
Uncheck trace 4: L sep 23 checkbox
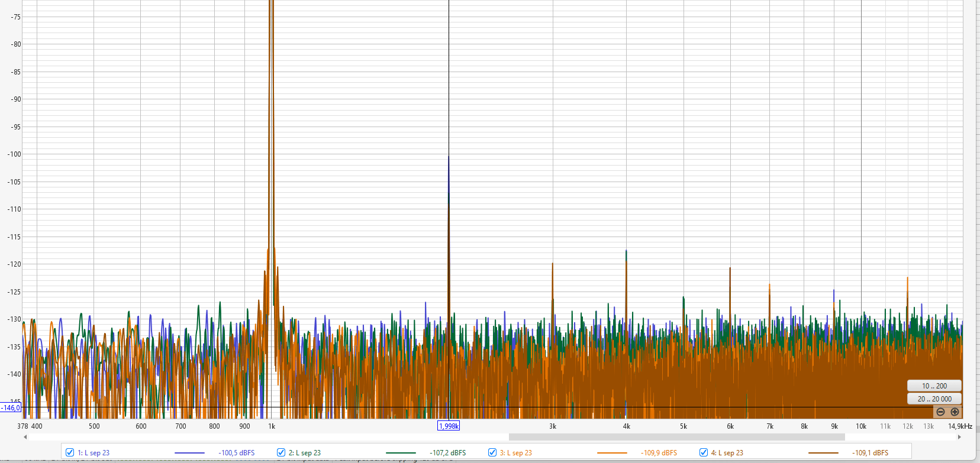point(704,452)
